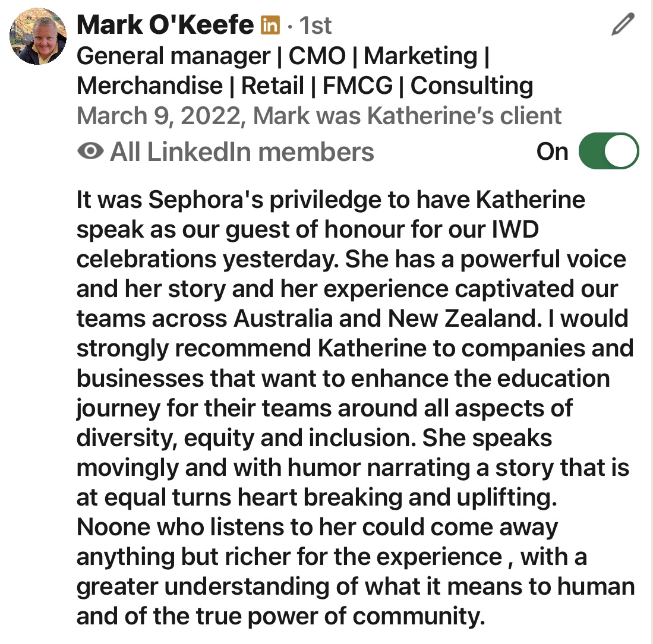The height and width of the screenshot is (644, 653).
Task: Click the LinkedIn premium badge icon
Action: click(x=270, y=25)
